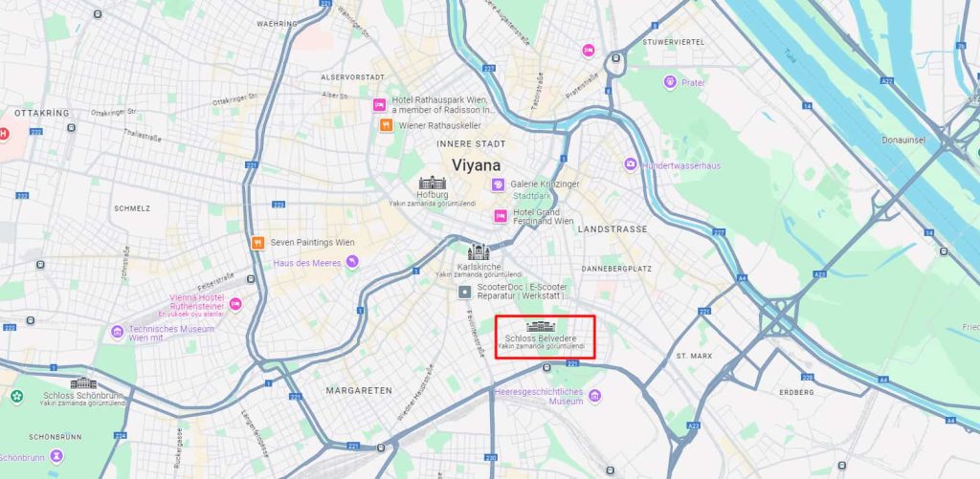
Task: Open the Galerie Krinzinger gallery pin
Action: [x=498, y=185]
